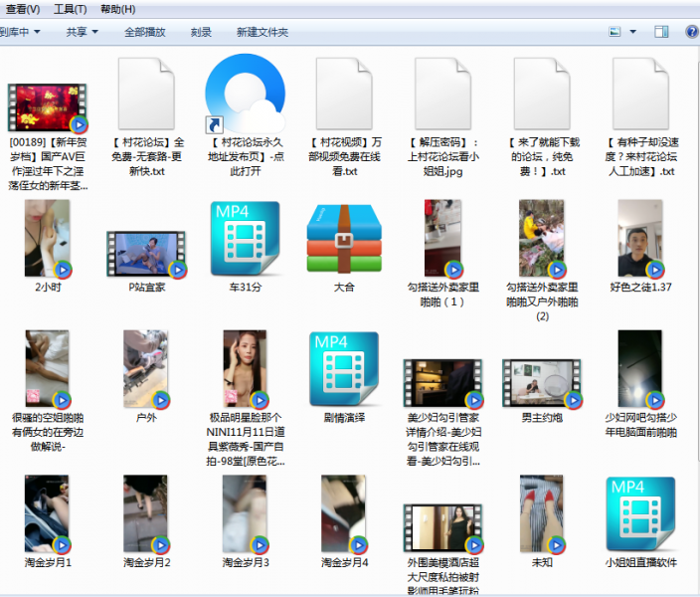Select the 车31分 MP4 file icon

coord(245,238)
